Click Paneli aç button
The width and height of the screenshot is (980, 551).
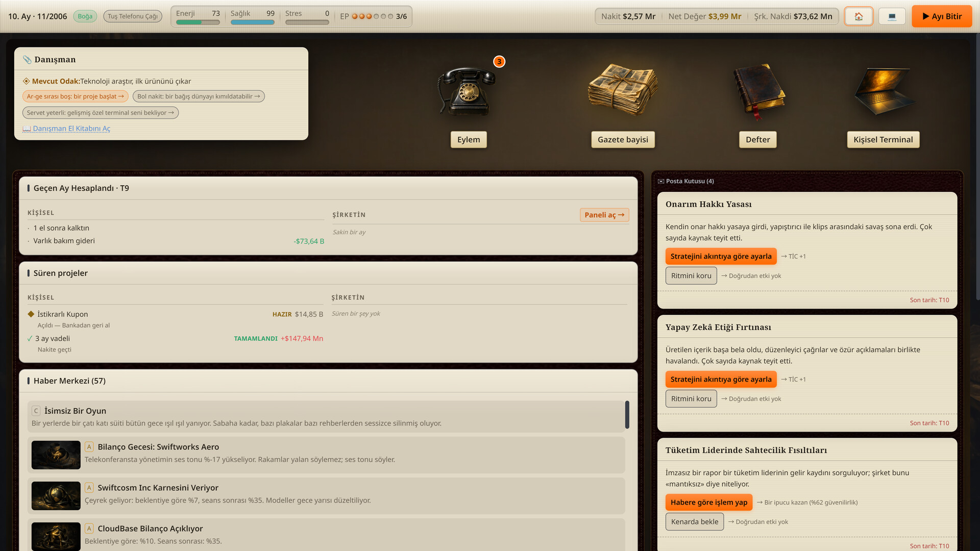click(604, 215)
